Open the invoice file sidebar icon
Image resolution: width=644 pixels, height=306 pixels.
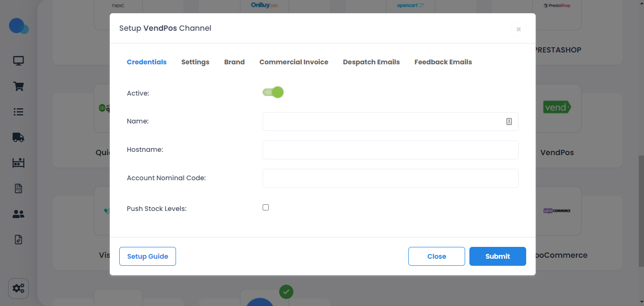[x=18, y=240]
